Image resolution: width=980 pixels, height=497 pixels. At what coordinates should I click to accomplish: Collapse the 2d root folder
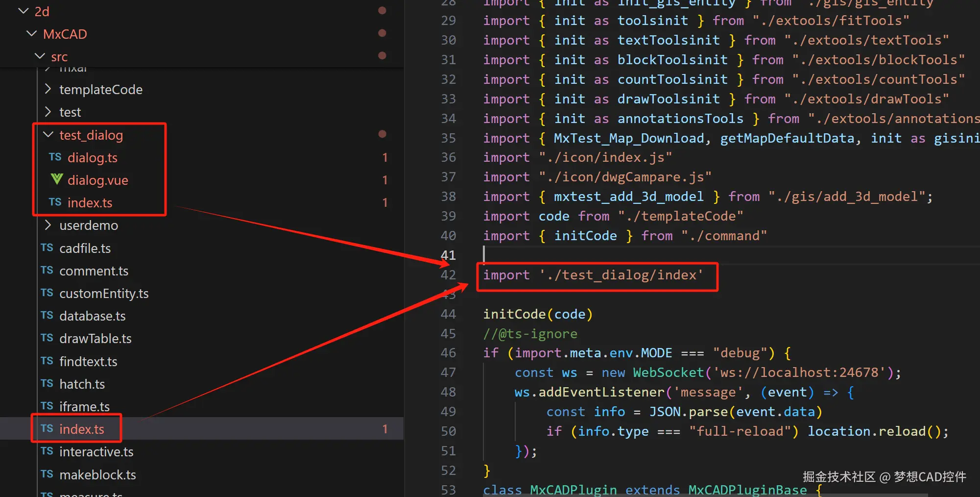[23, 11]
